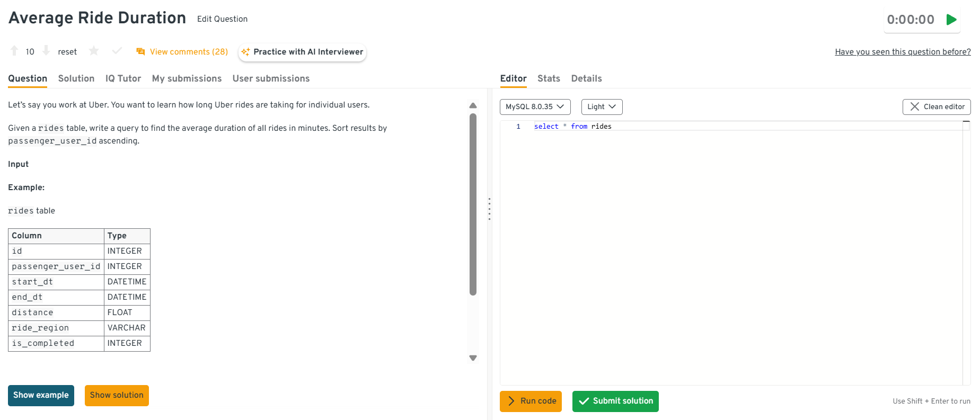Submit solution with the green button
Image resolution: width=980 pixels, height=420 pixels.
[x=615, y=401]
